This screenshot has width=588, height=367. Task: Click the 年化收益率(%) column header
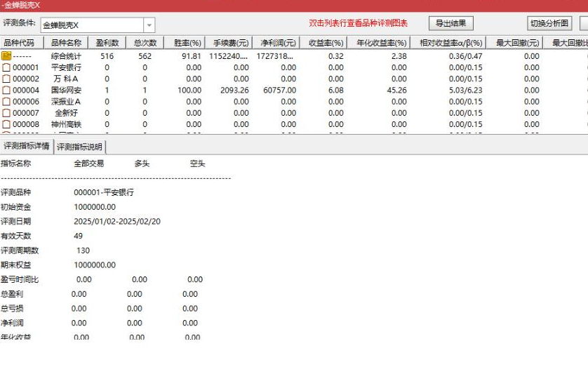380,43
